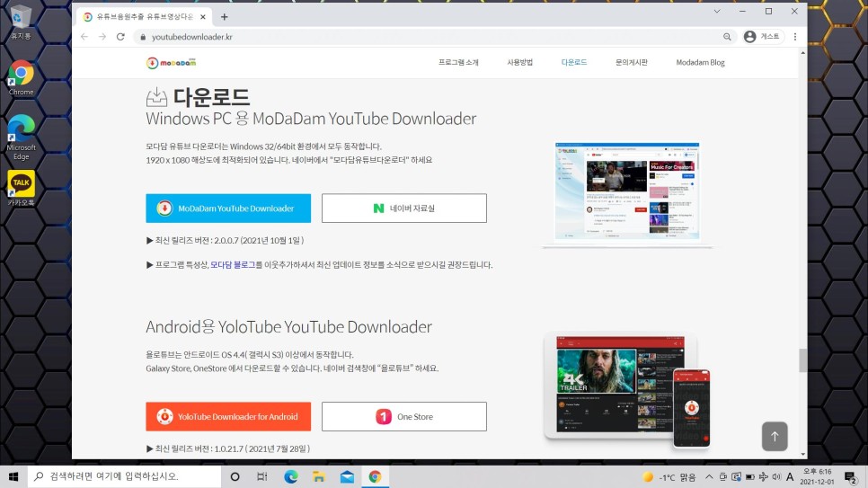
Task: Open the 문의게시판 menu item
Action: [632, 63]
